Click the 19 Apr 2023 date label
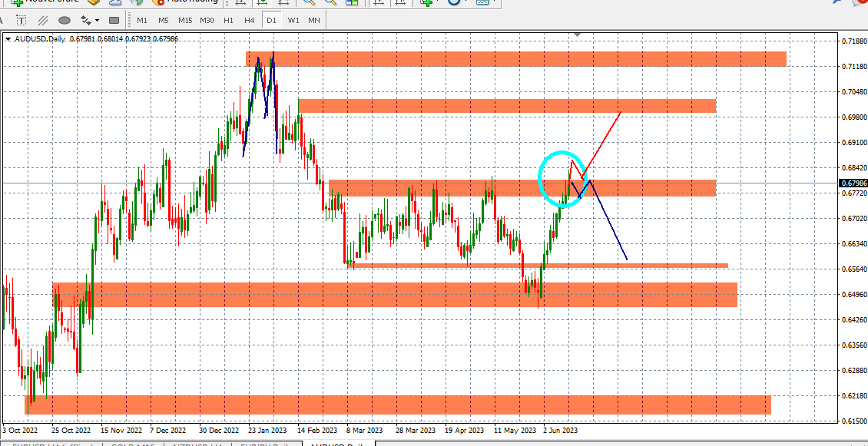Image resolution: width=868 pixels, height=446 pixels. coord(464,430)
